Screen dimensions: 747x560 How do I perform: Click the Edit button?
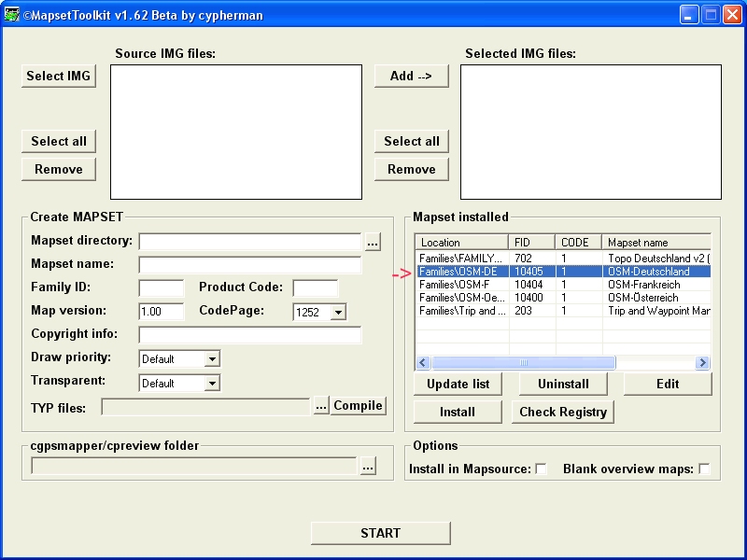pos(668,385)
